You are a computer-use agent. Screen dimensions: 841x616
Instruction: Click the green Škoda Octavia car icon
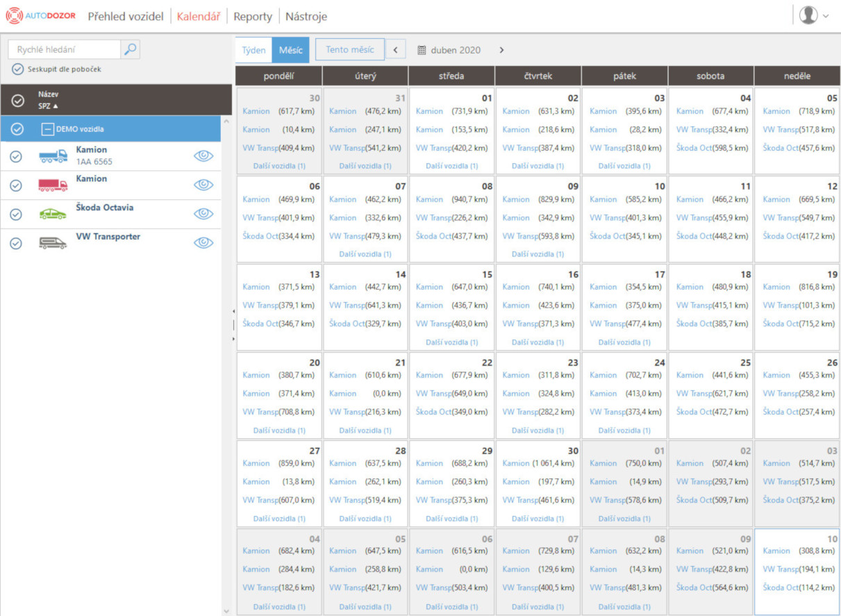[x=53, y=214]
